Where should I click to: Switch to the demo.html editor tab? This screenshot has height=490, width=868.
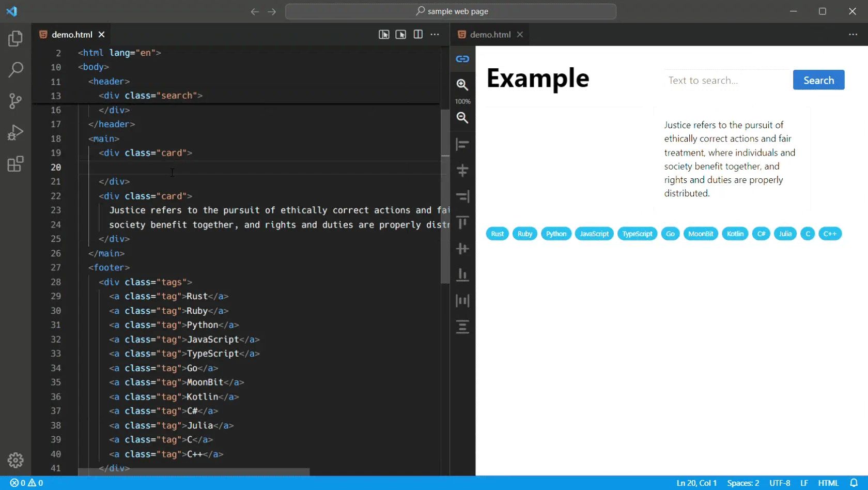pyautogui.click(x=71, y=34)
